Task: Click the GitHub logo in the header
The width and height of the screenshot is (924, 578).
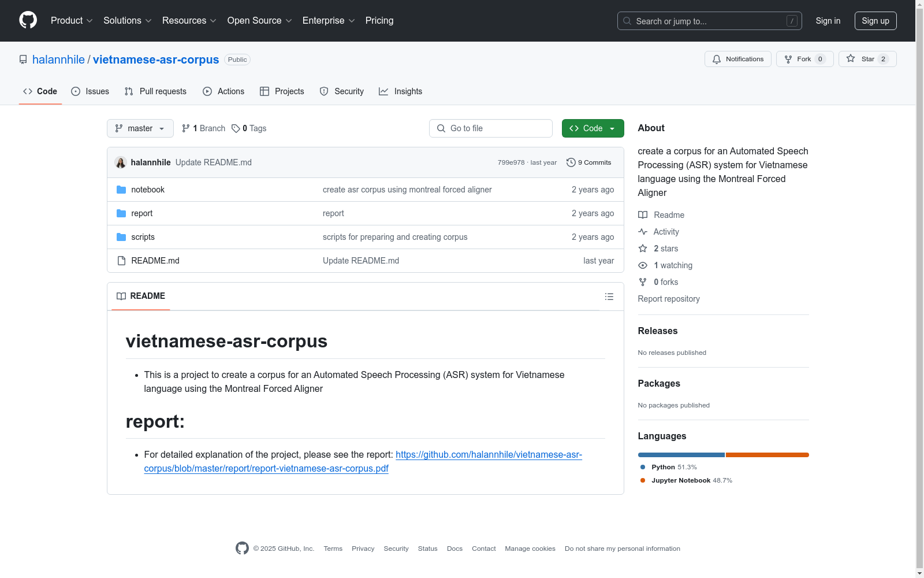Action: (x=28, y=20)
